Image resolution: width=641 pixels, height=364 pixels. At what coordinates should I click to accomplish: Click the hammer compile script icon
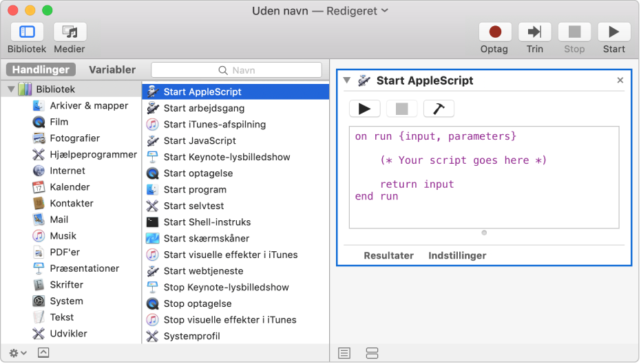coord(439,109)
